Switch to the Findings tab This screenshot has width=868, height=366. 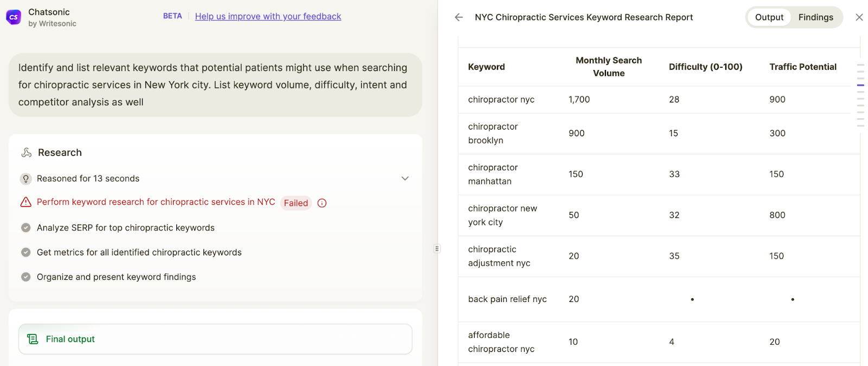coord(815,17)
